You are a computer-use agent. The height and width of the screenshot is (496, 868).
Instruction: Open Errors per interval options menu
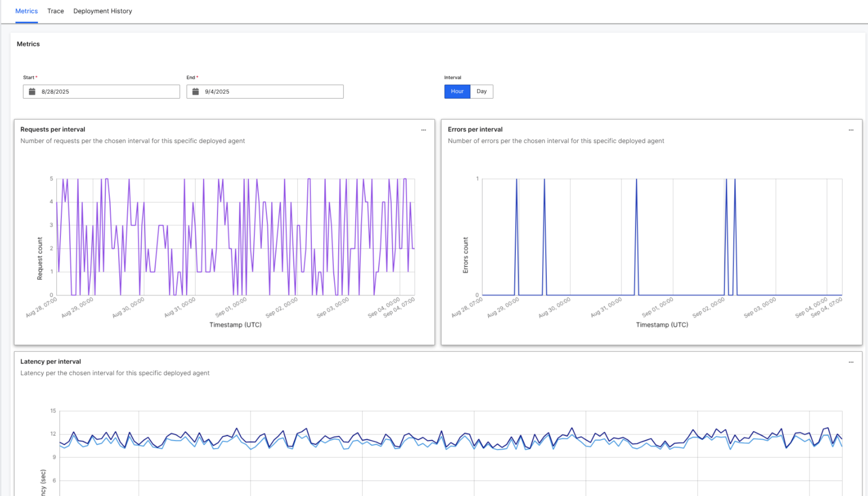click(851, 130)
